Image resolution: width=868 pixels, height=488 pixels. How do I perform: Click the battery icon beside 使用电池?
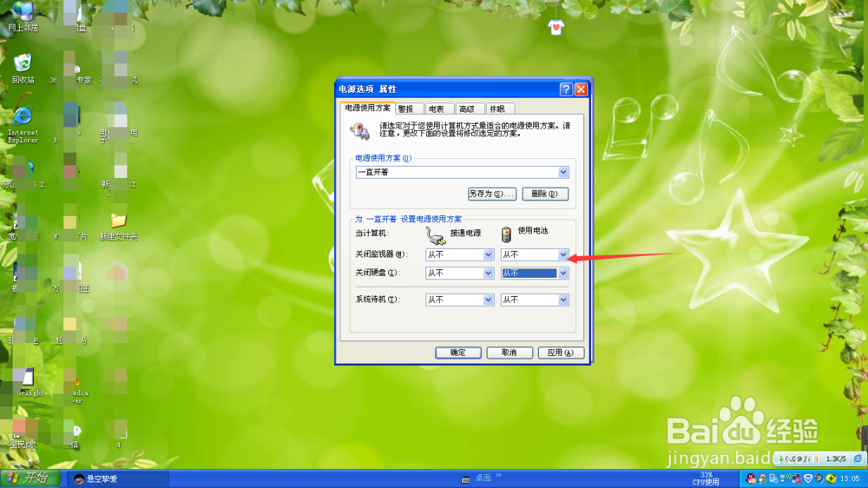pos(506,234)
